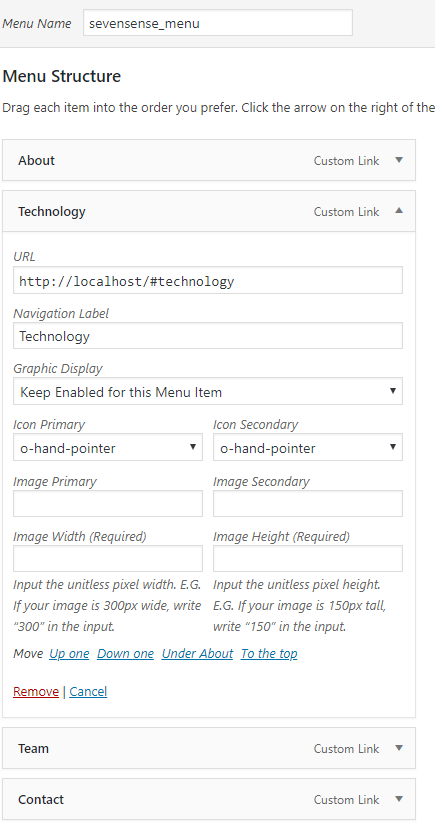
Task: Focus the Image Primary field
Action: click(x=108, y=503)
